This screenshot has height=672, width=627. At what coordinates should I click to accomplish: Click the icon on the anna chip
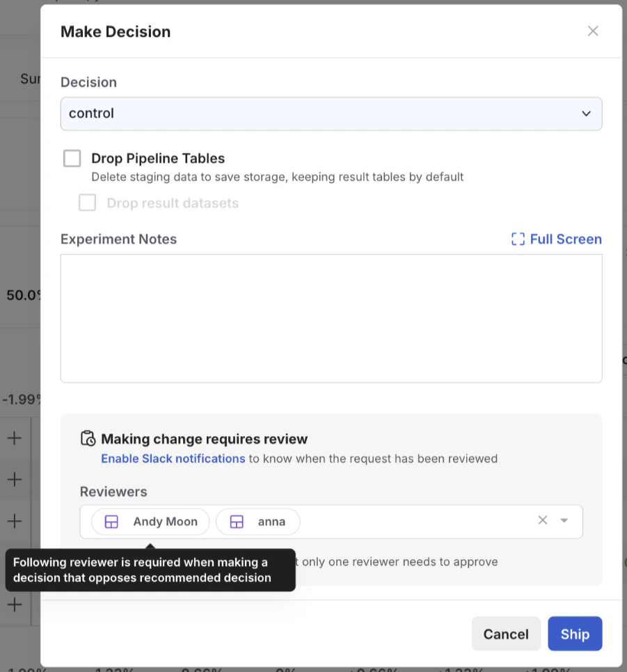(237, 522)
